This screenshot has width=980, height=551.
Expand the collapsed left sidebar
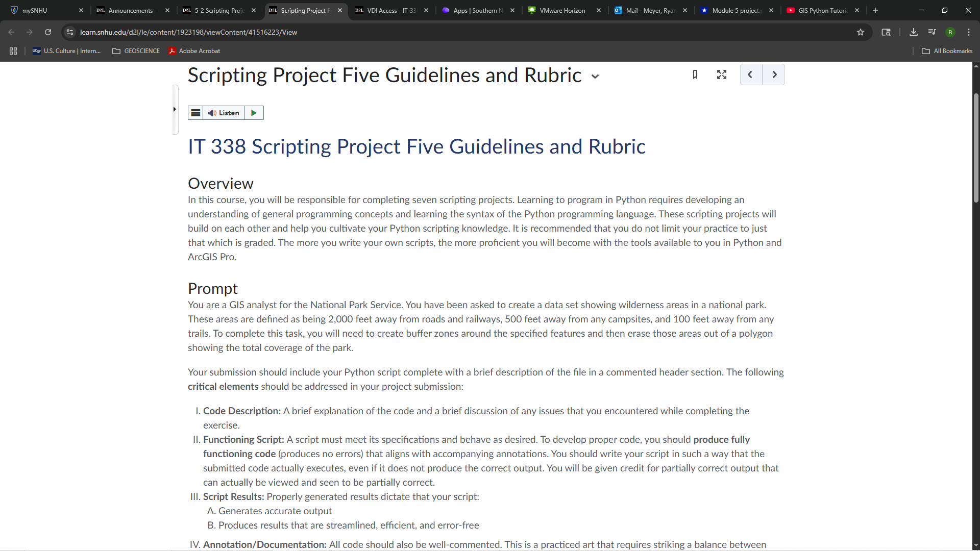pos(174,109)
